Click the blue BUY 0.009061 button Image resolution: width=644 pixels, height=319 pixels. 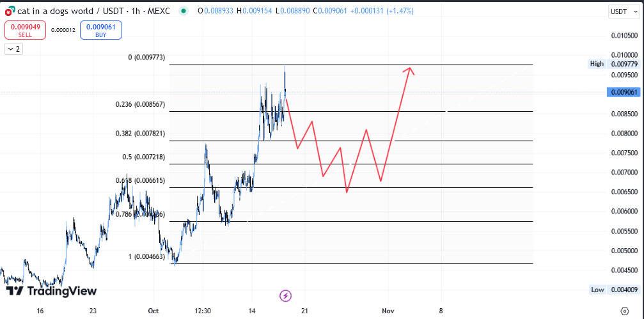pos(100,31)
